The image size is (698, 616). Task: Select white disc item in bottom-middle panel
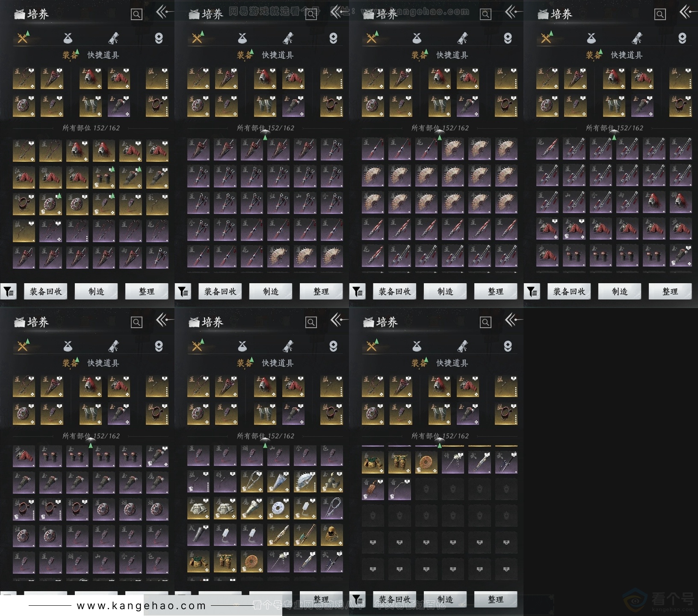tap(278, 509)
